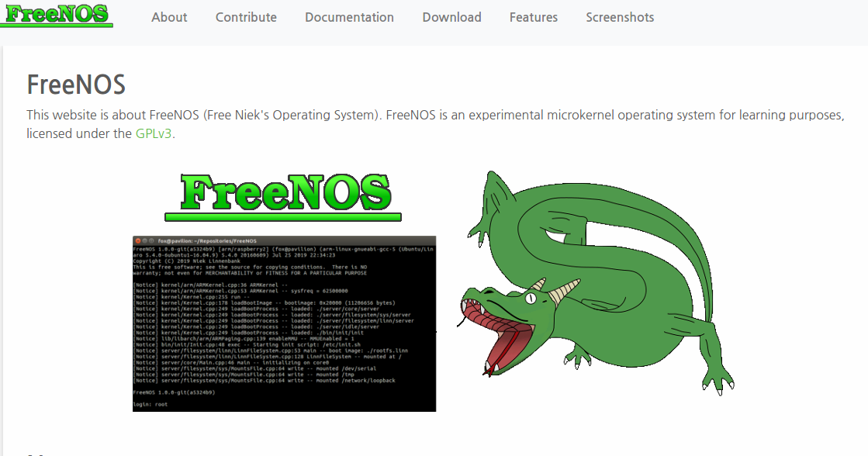
Task: Click the "Copyright (C) 2019 Niek Linnenbank" line
Action: coord(186,261)
